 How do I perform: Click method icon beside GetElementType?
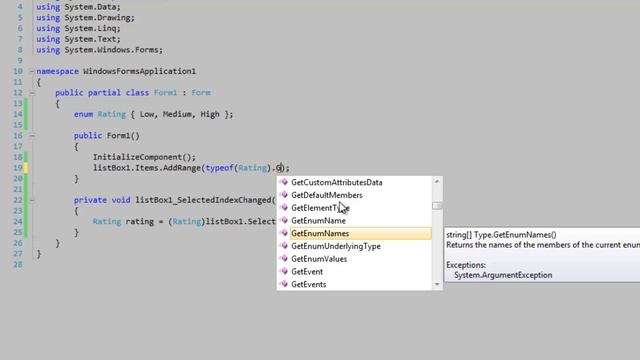click(x=284, y=207)
